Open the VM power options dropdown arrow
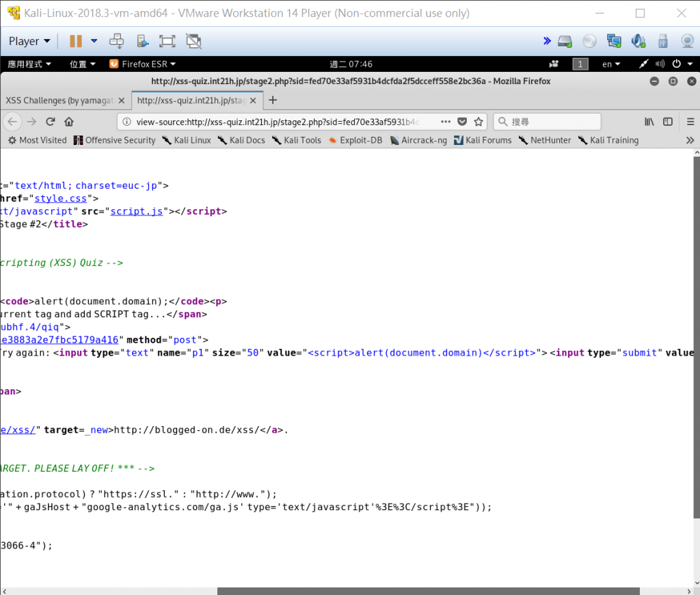The height and width of the screenshot is (595, 700). coord(94,41)
